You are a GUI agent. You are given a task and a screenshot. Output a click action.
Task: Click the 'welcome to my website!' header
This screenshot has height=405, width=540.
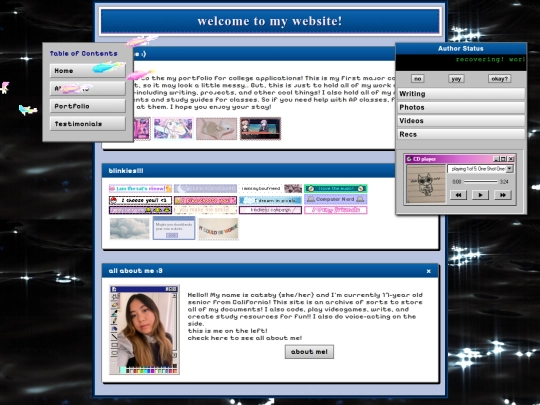pyautogui.click(x=270, y=21)
